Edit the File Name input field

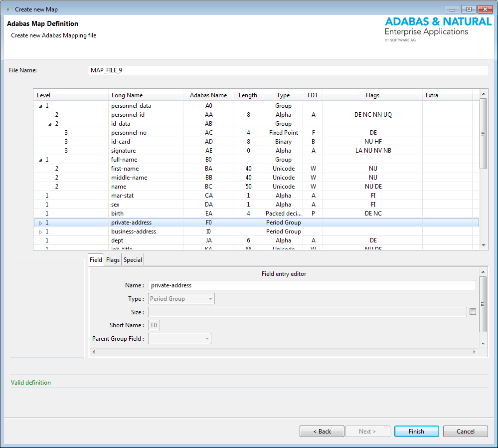click(x=288, y=70)
